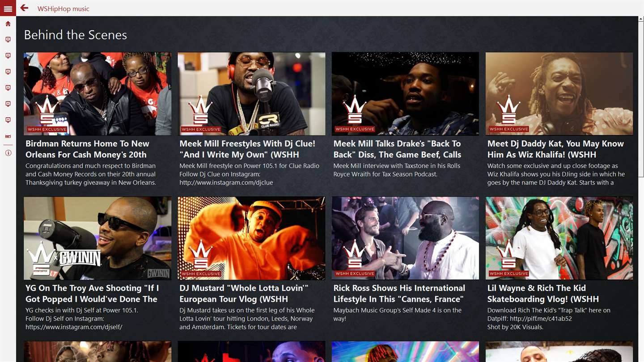Click the WSHipHop music app title
This screenshot has height=362, width=644.
(64, 8)
